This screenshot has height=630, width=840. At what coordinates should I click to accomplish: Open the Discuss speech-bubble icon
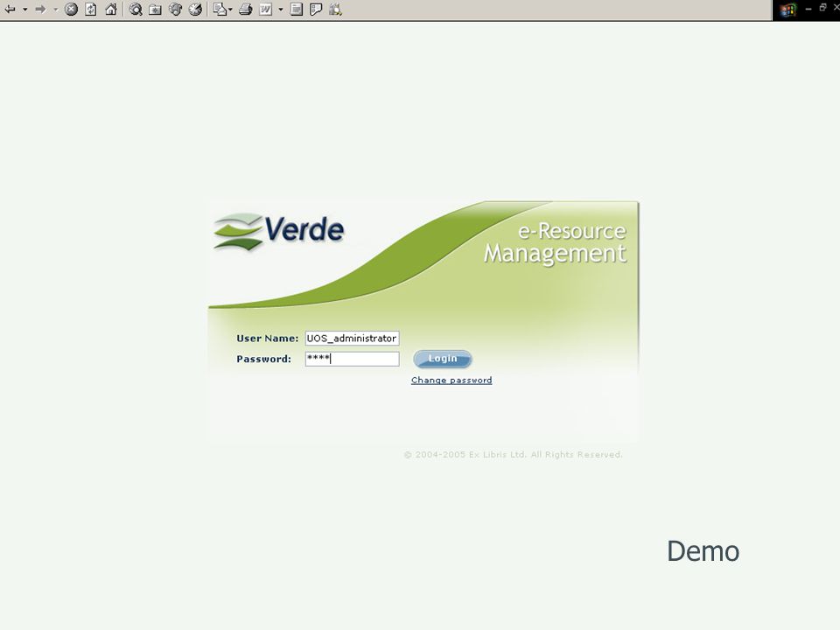click(316, 9)
